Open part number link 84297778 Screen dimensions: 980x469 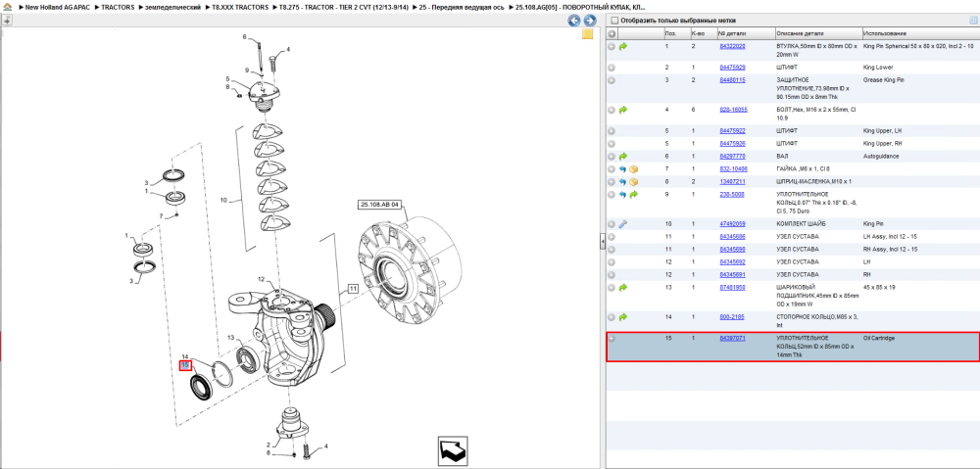[732, 156]
